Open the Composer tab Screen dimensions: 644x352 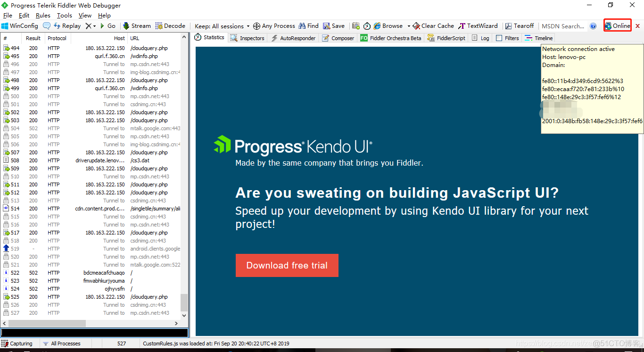tap(338, 38)
